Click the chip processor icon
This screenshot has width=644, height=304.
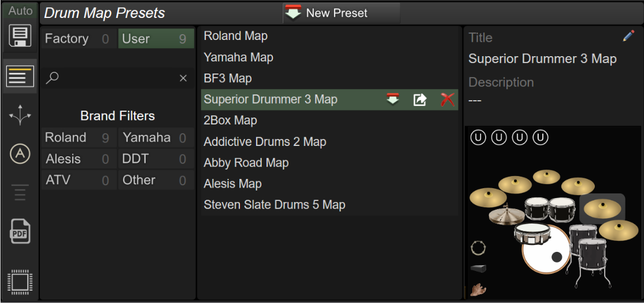point(20,283)
